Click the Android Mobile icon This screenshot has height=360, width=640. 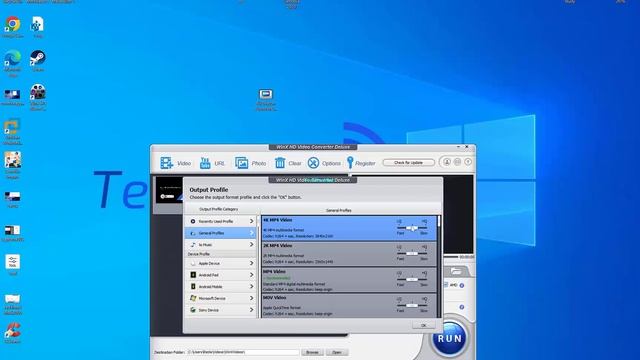[193, 287]
